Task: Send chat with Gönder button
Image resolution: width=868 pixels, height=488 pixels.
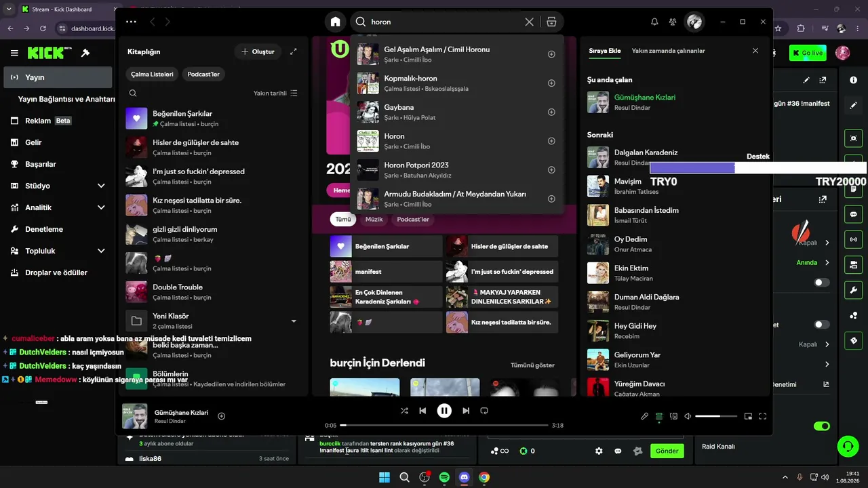Action: pyautogui.click(x=667, y=451)
